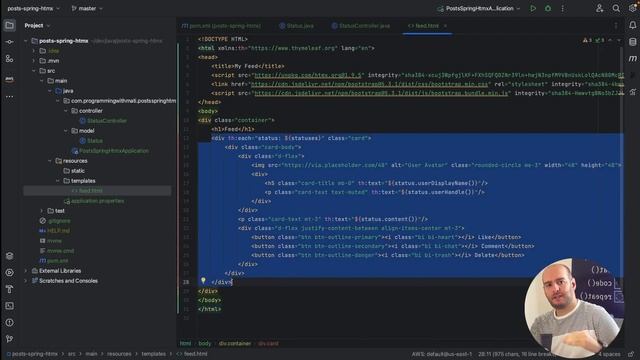Open more run actions menu

tap(562, 8)
